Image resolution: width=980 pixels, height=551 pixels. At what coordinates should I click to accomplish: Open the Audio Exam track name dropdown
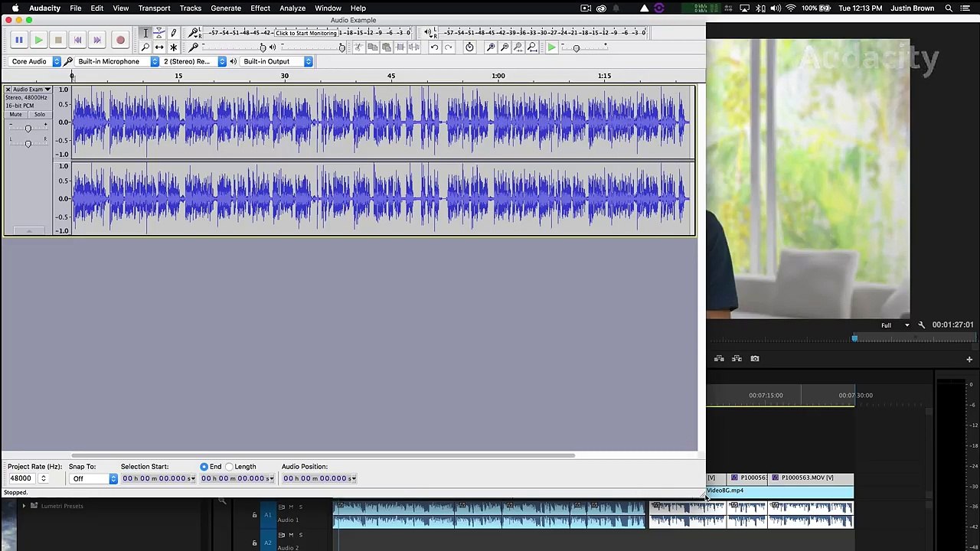(32, 90)
